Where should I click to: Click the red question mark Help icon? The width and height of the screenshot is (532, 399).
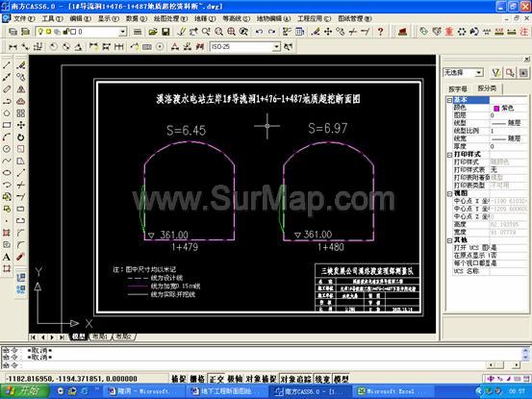tap(380, 32)
